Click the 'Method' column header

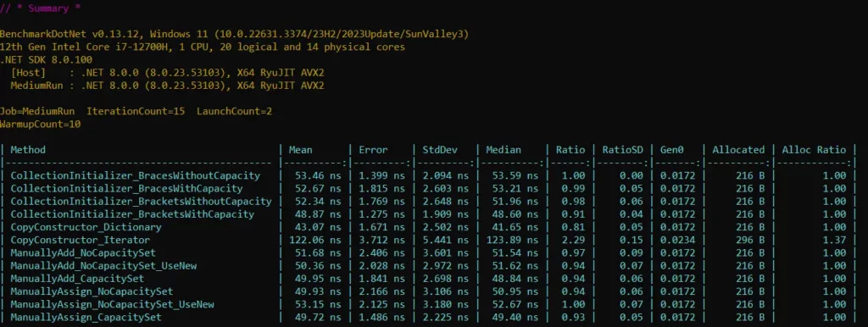point(28,150)
